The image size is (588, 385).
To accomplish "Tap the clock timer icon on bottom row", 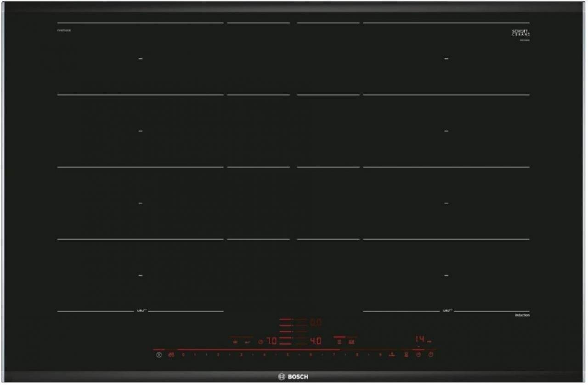I will pyautogui.click(x=418, y=355).
